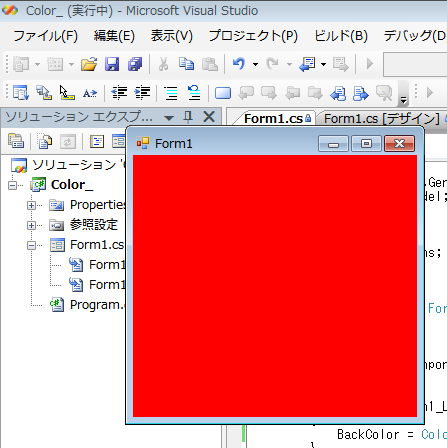The width and height of the screenshot is (447, 448).
Task: Open the New Project dropdown arrow
Action: coord(37,64)
